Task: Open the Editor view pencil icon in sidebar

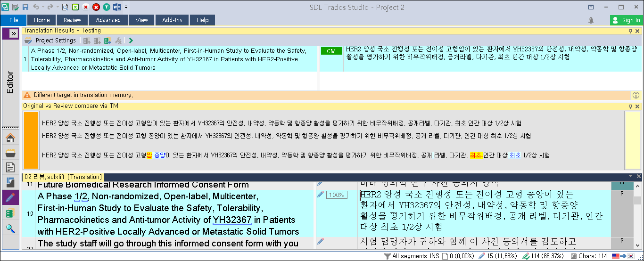Action: click(10, 197)
